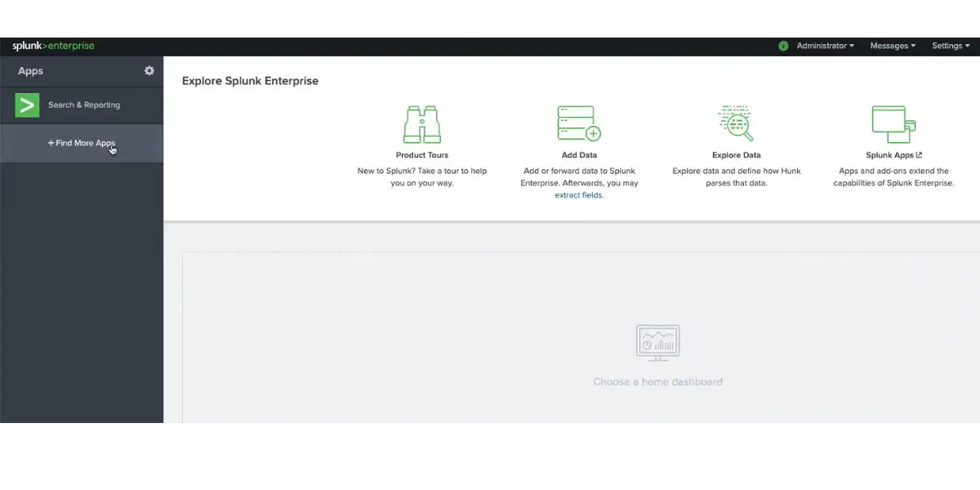
Task: Click the green health status indicator icon
Action: (783, 46)
